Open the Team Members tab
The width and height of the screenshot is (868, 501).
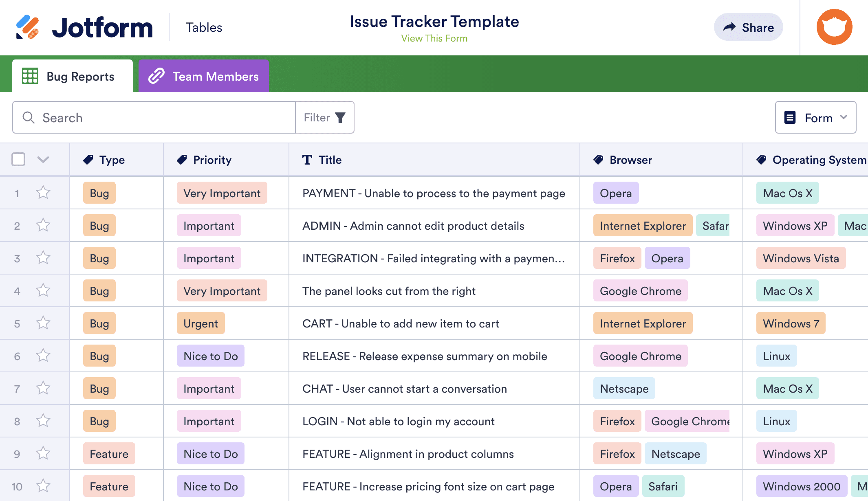click(x=203, y=76)
